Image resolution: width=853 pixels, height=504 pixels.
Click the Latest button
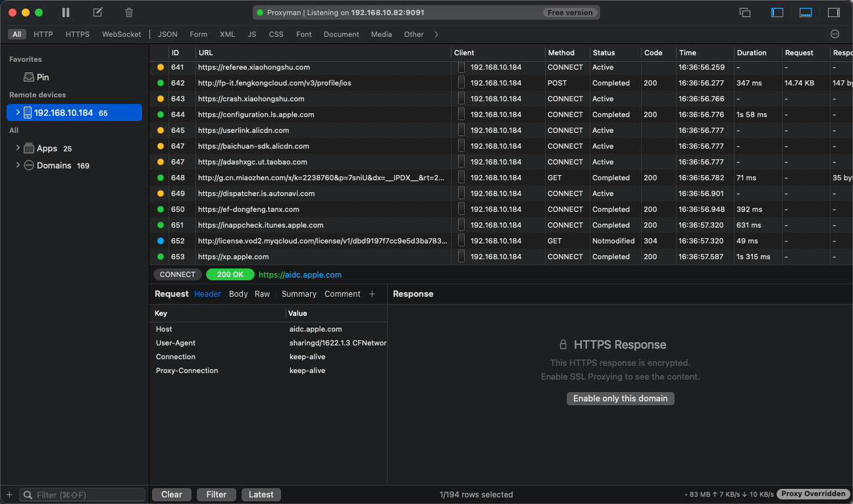click(x=261, y=495)
